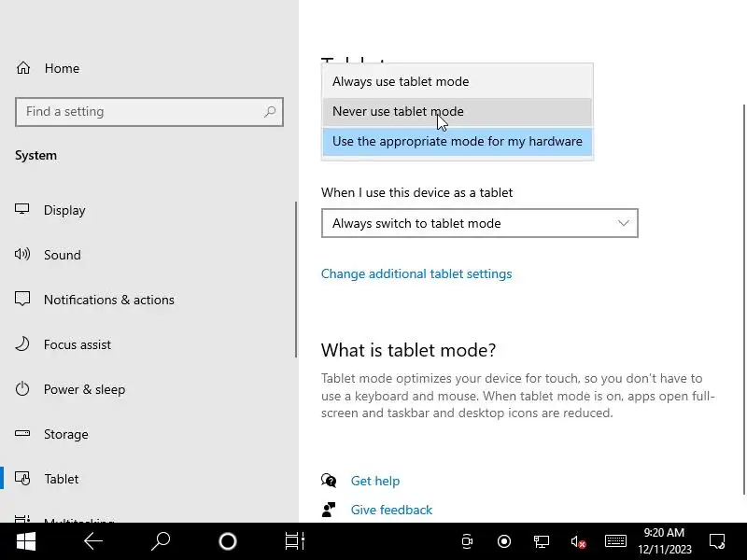Click the What is tablet mode? heading
Screen dimensions: 747x560
click(408, 350)
